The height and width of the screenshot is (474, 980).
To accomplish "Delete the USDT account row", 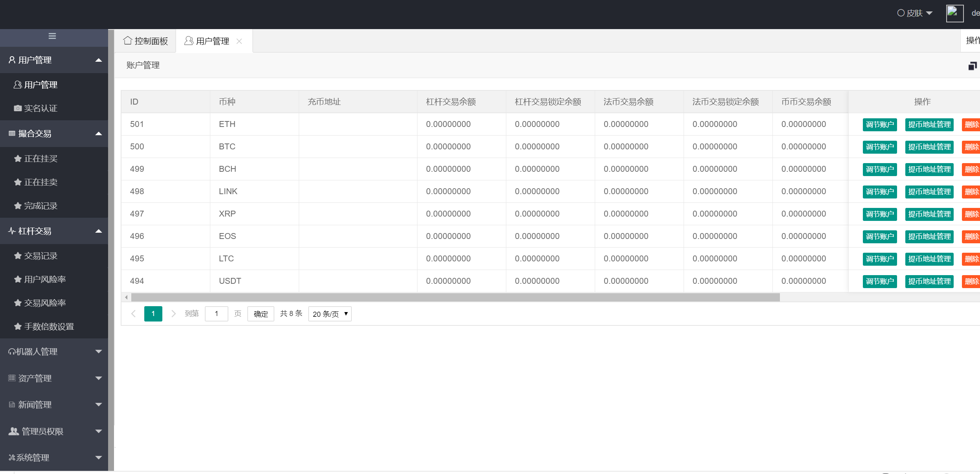I will pyautogui.click(x=971, y=281).
